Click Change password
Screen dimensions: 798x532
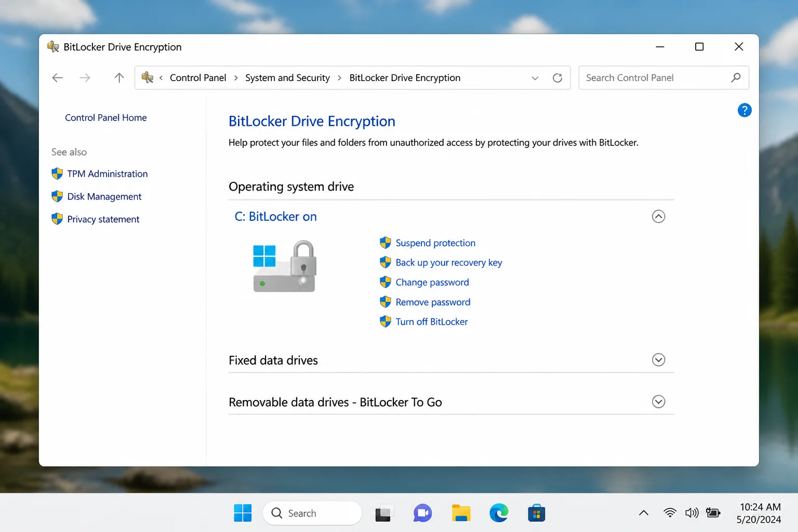pyautogui.click(x=432, y=283)
